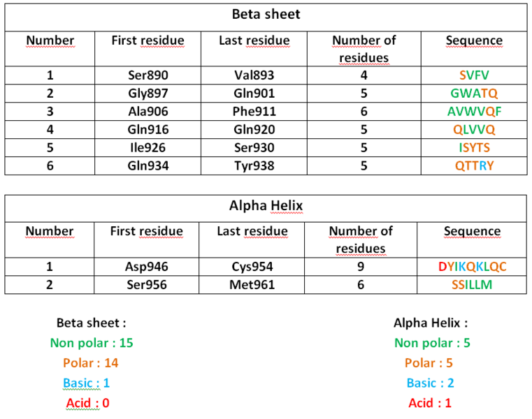
Task: Click the SVFV sequence cell
Action: tap(473, 75)
